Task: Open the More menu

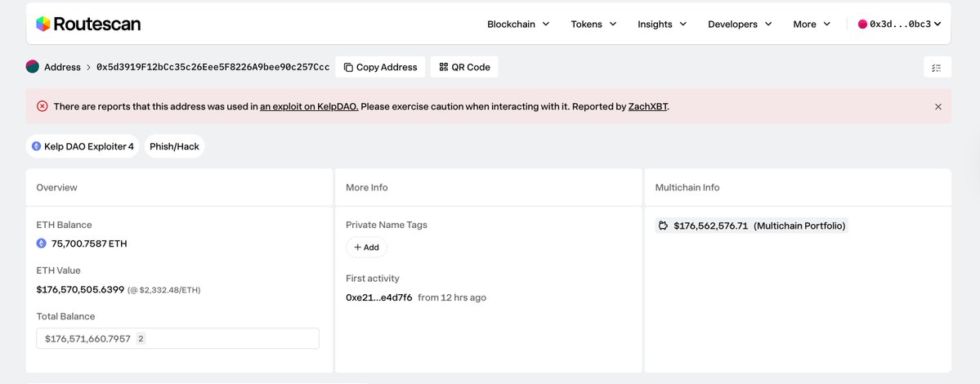Action: (811, 25)
